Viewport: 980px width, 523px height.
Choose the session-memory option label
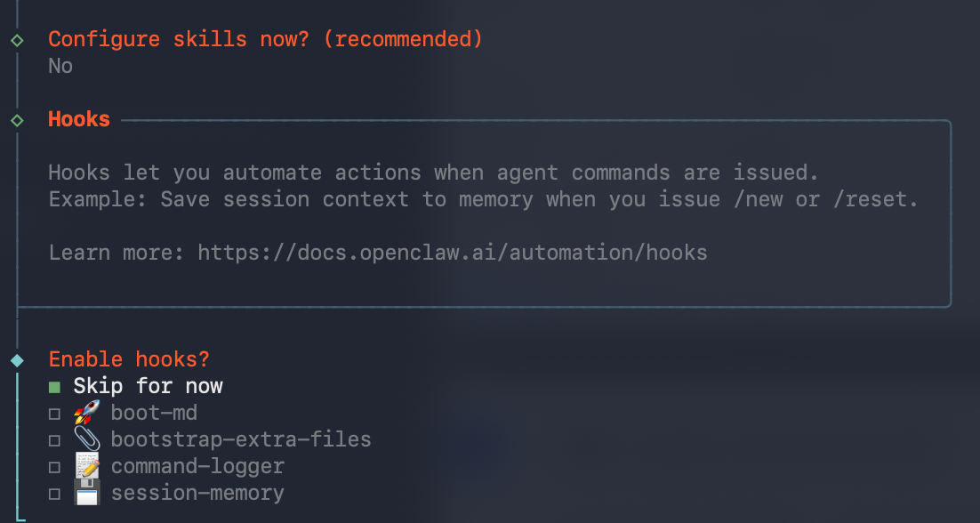point(197,493)
